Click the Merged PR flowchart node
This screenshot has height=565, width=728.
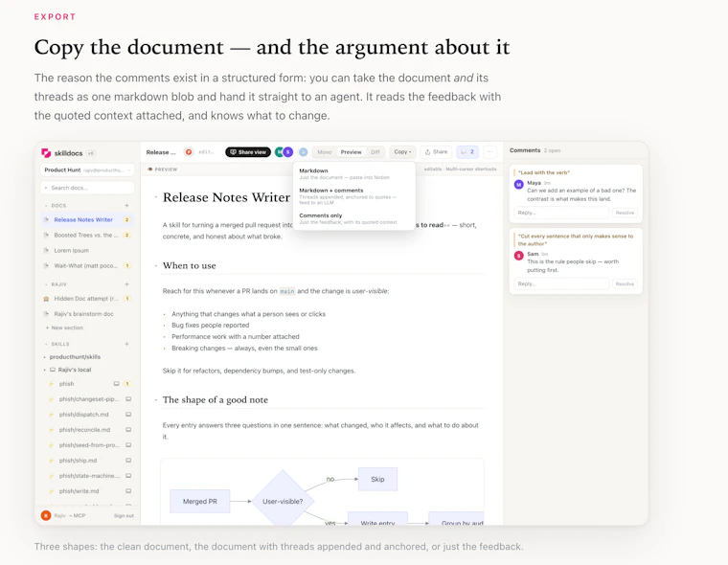199,502
